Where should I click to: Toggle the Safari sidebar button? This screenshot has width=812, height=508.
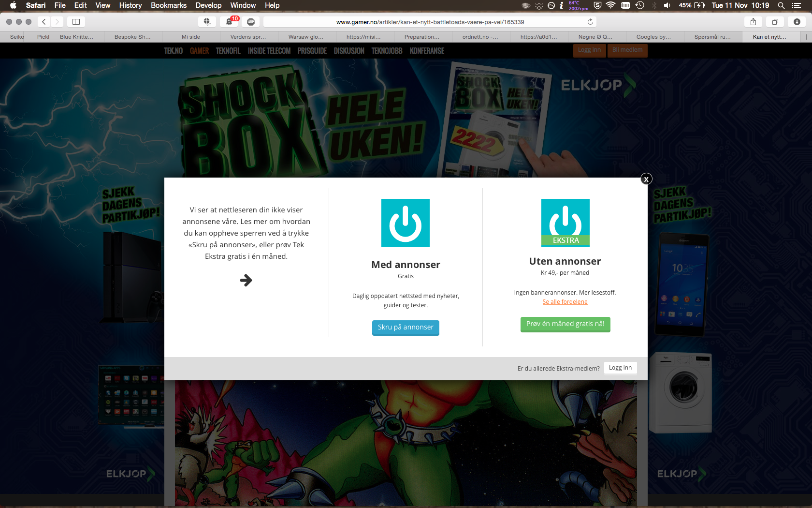(x=76, y=22)
